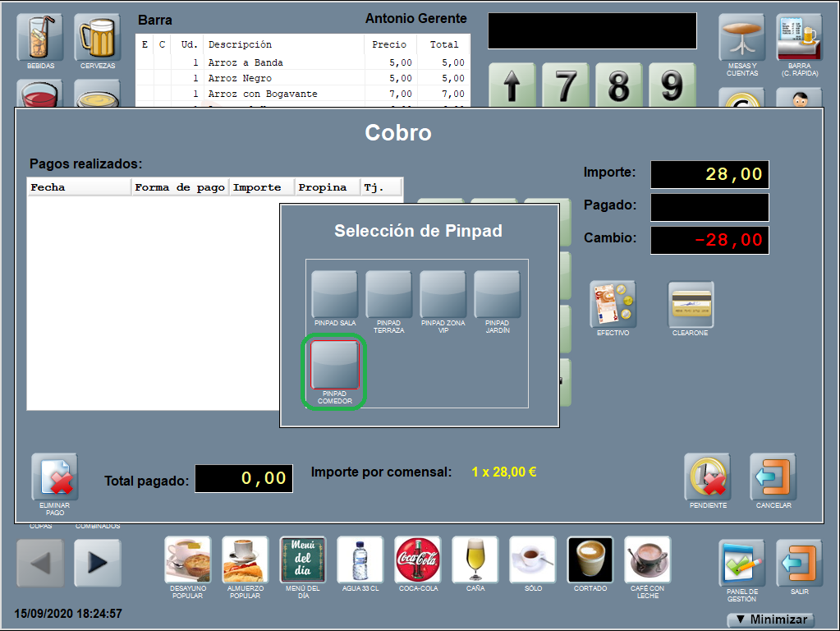Select Pinpad Terraza terminal
This screenshot has width=840, height=631.
(388, 294)
